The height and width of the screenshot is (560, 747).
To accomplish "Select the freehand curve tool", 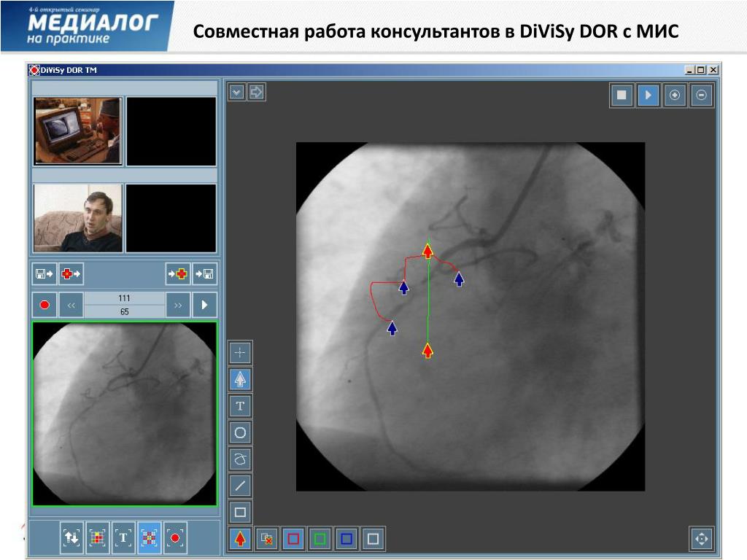I will tap(240, 459).
